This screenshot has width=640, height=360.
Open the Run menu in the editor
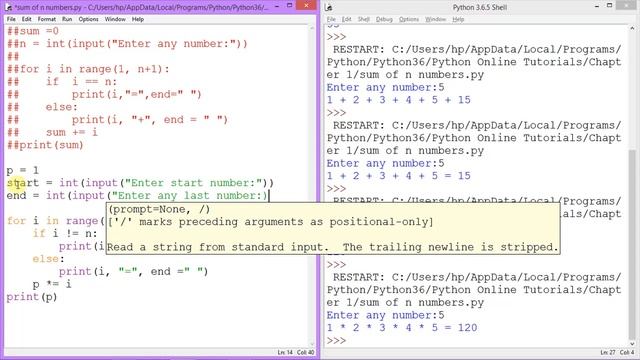pyautogui.click(x=67, y=19)
